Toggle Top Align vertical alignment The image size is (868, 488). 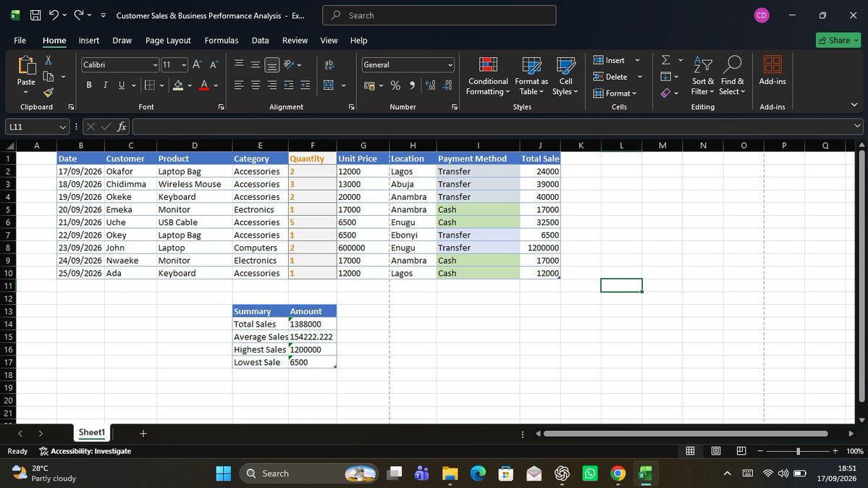[239, 64]
